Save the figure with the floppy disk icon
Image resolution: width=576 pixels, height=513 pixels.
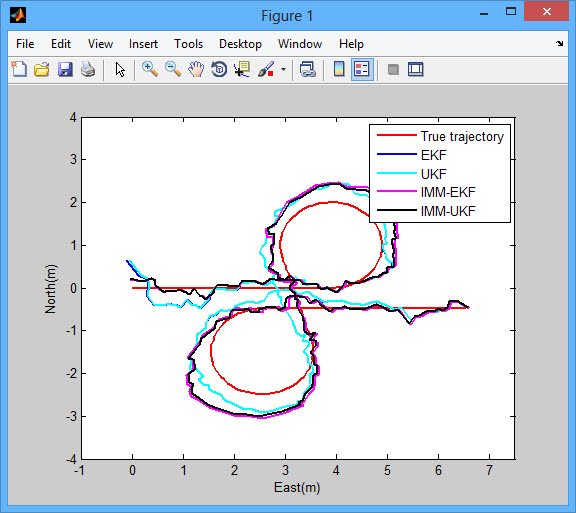point(65,69)
